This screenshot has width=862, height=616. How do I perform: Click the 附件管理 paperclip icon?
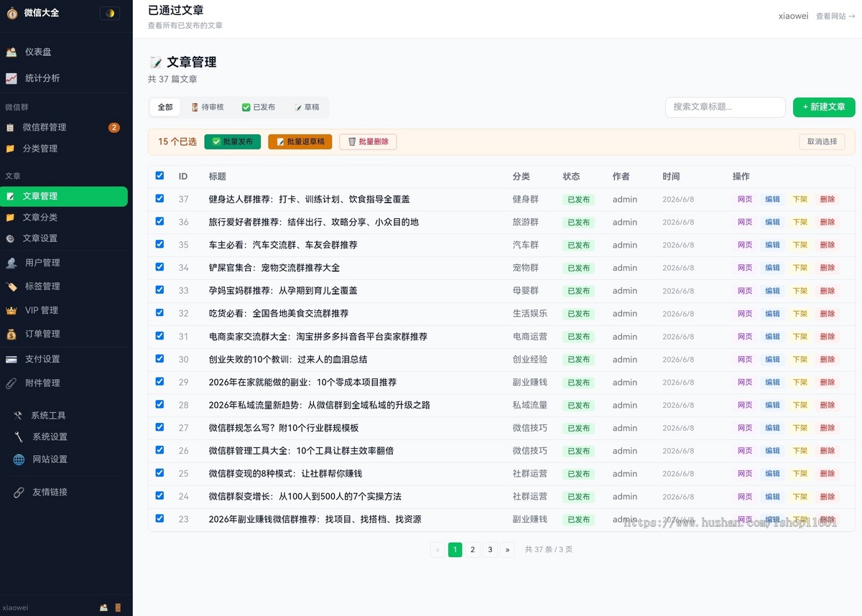11,383
